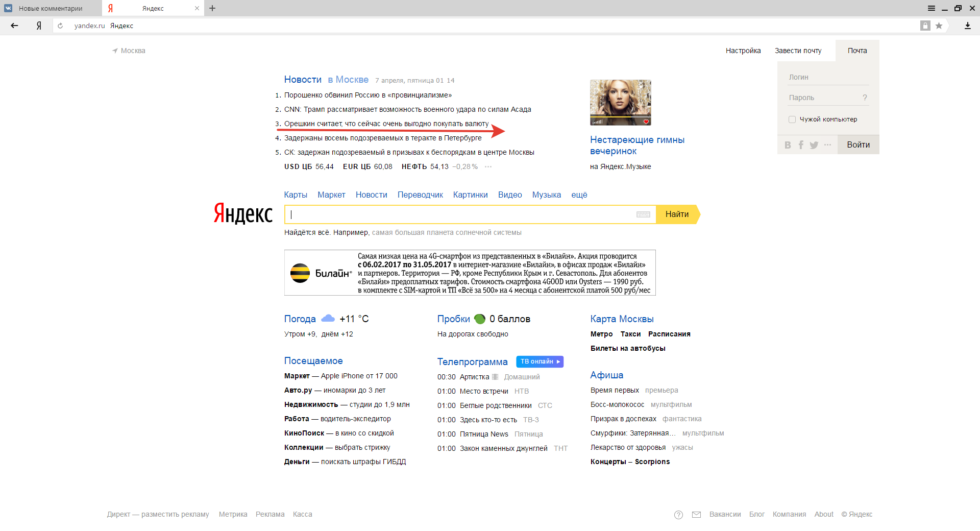This screenshot has height=531, width=980.
Task: Click the Завести почту link
Action: click(x=798, y=51)
